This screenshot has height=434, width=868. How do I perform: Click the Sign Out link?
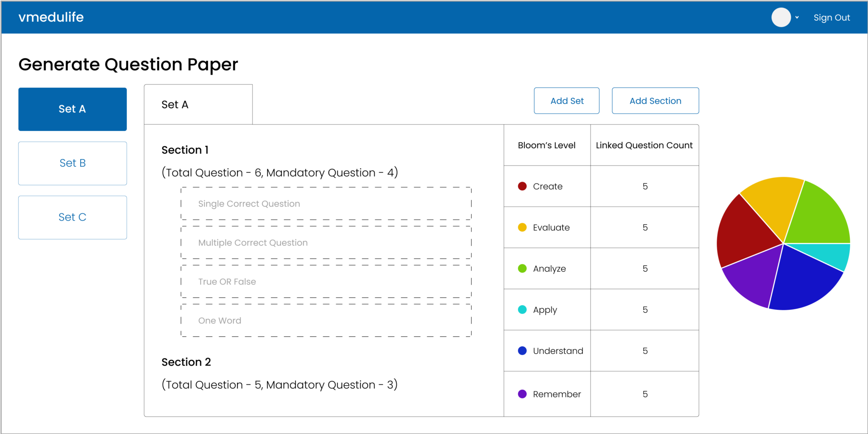click(832, 17)
